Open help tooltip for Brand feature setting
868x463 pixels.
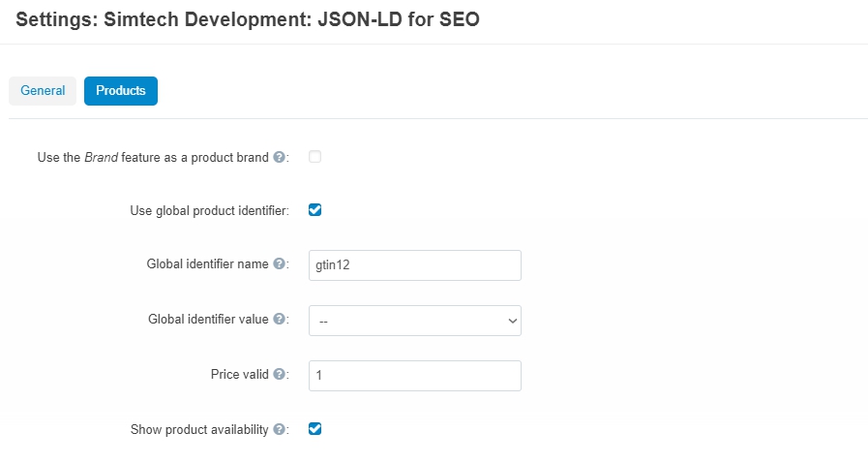[x=280, y=157]
